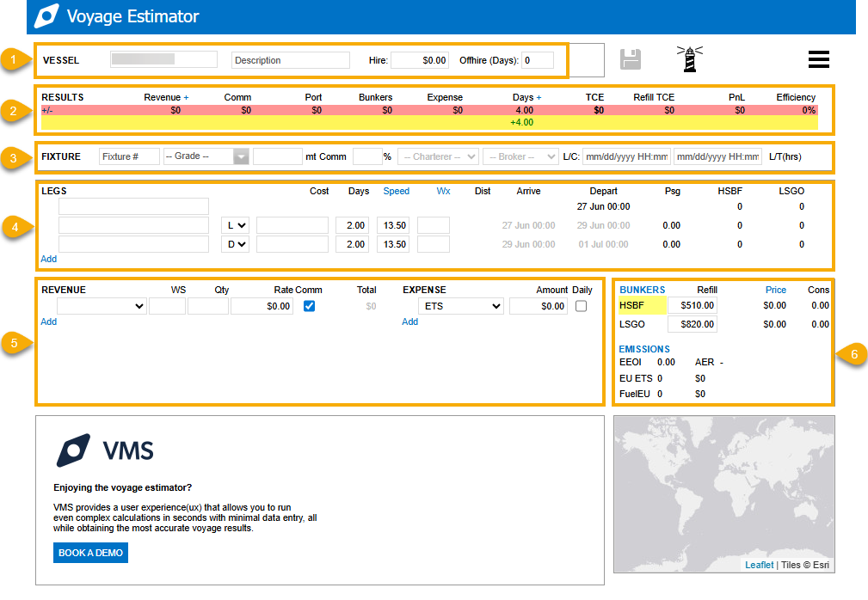
Task: Expand the ETS expense type dropdown
Action: pyautogui.click(x=460, y=306)
